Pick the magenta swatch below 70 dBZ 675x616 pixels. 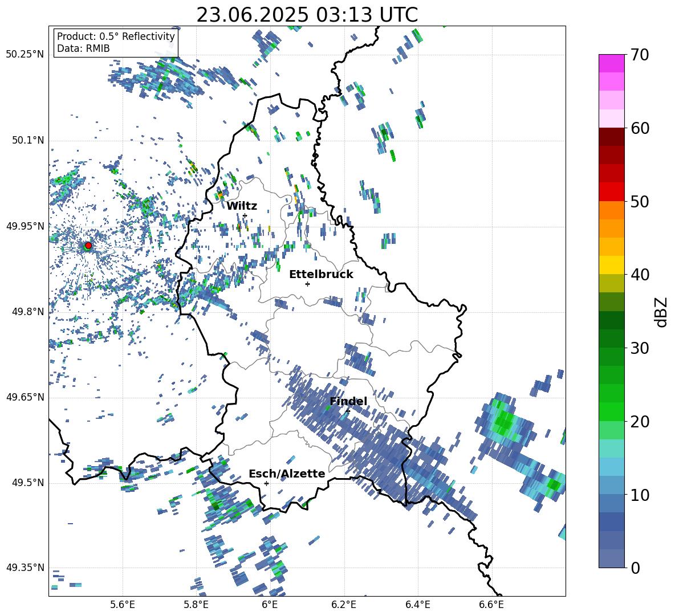tap(611, 63)
